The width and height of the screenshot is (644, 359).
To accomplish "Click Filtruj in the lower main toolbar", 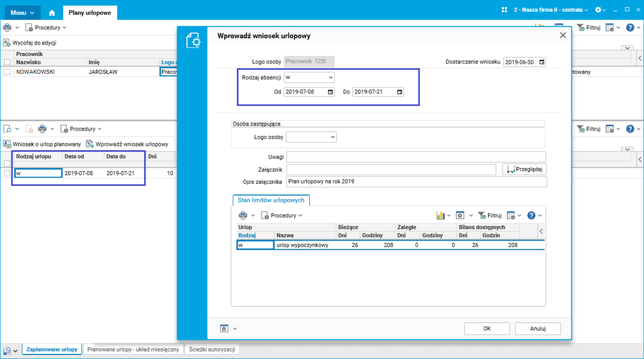I will (x=589, y=129).
